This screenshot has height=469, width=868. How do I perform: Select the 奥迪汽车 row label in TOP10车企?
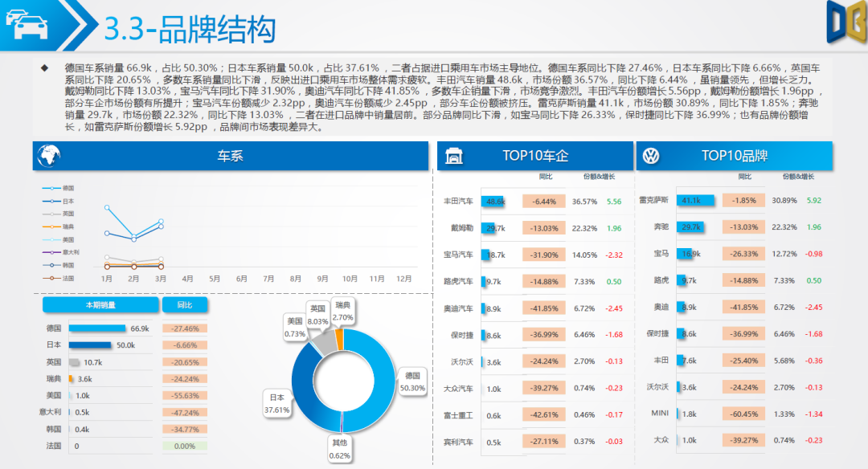pyautogui.click(x=458, y=308)
